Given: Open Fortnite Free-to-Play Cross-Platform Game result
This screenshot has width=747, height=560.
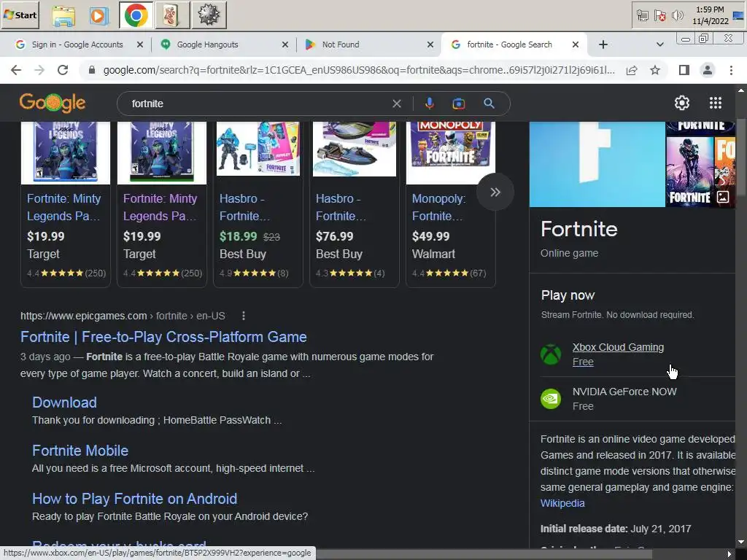Looking at the screenshot, I should 163,337.
